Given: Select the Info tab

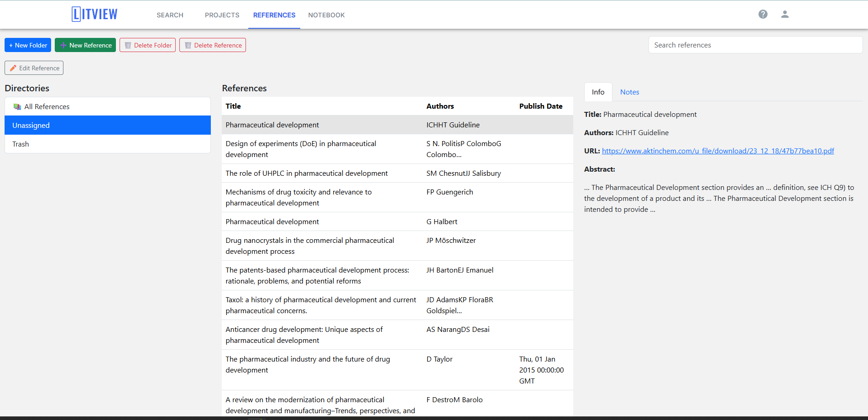Looking at the screenshot, I should (598, 92).
